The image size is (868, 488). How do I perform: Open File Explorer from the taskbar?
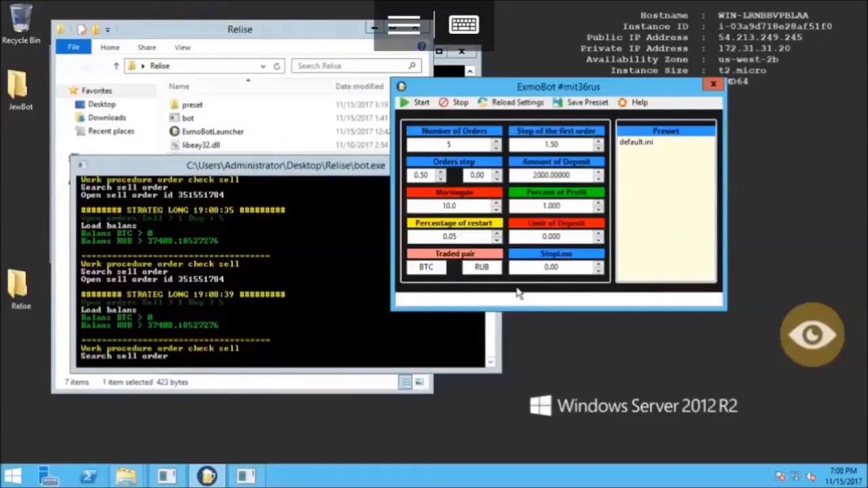click(x=127, y=476)
